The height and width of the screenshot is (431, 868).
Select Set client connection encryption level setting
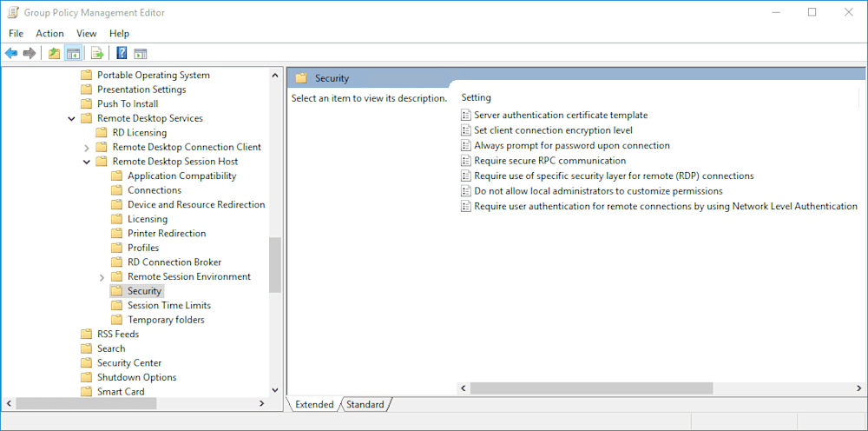point(553,130)
